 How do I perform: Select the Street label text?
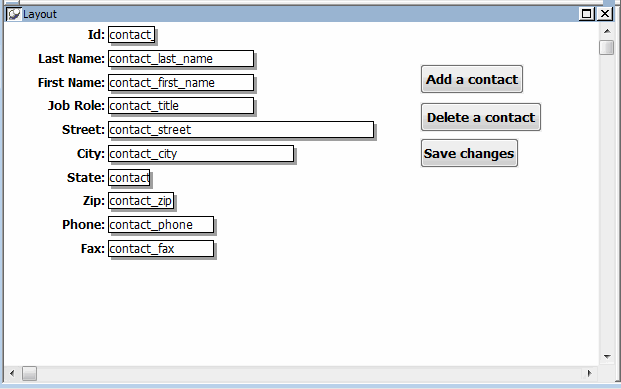(83, 130)
